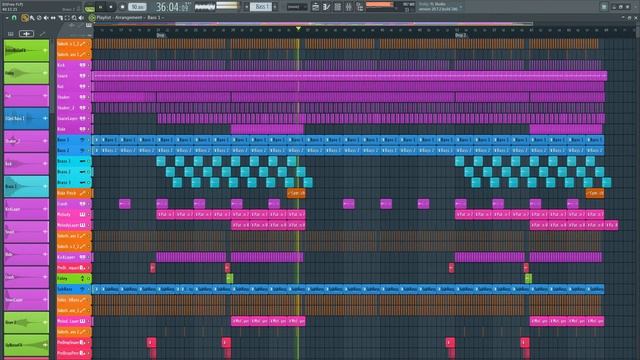This screenshot has height=360, width=640.
Task: Open the Playlist options menu arrow
Action: [7, 18]
